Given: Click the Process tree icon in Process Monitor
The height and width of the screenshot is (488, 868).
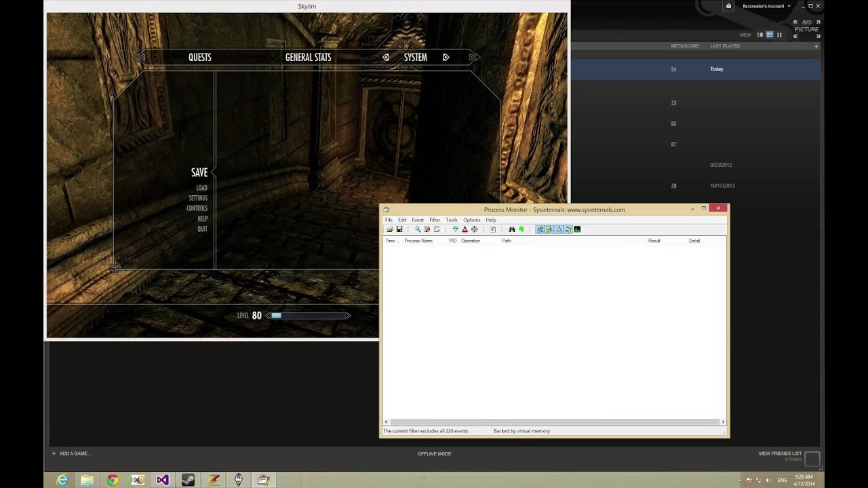Looking at the screenshot, I should tap(493, 229).
